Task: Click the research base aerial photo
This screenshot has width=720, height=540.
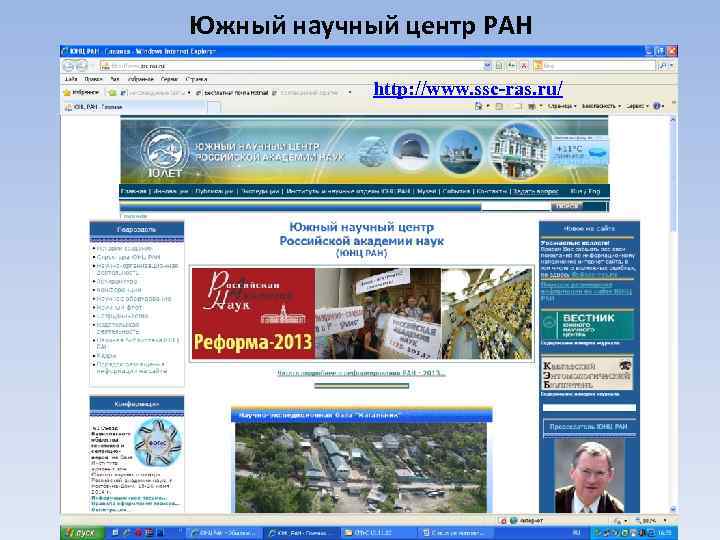Action: click(x=361, y=468)
